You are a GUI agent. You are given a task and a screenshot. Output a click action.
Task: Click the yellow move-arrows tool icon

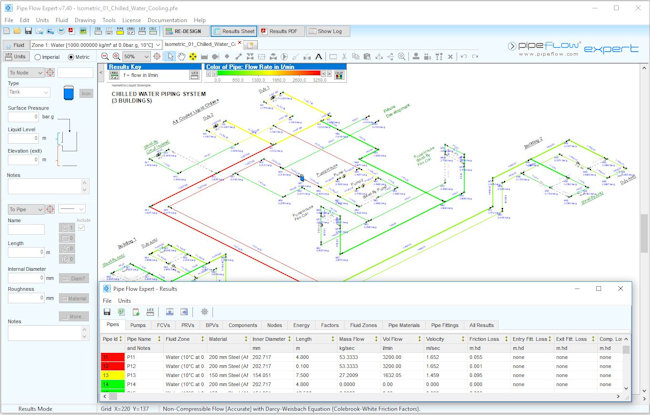pyautogui.click(x=193, y=56)
